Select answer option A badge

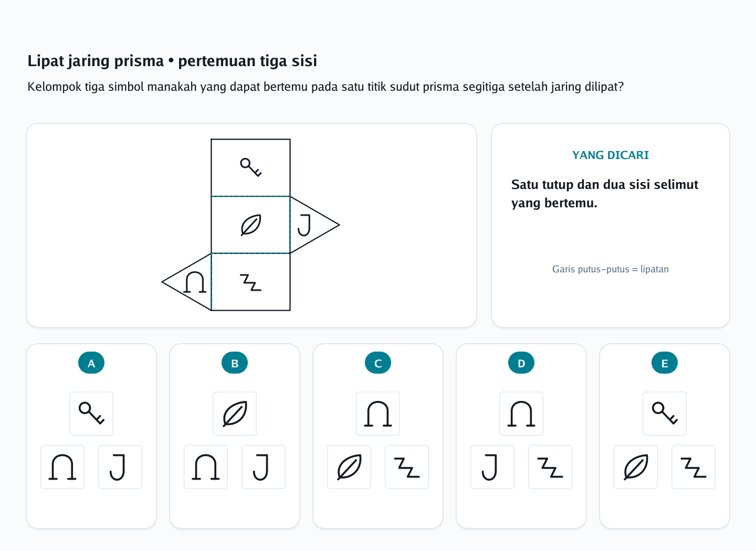tap(91, 363)
